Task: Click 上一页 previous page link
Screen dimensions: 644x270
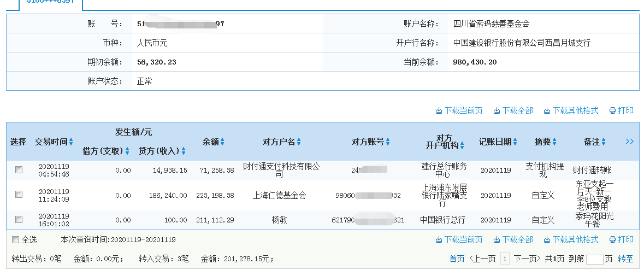Action: (x=482, y=259)
